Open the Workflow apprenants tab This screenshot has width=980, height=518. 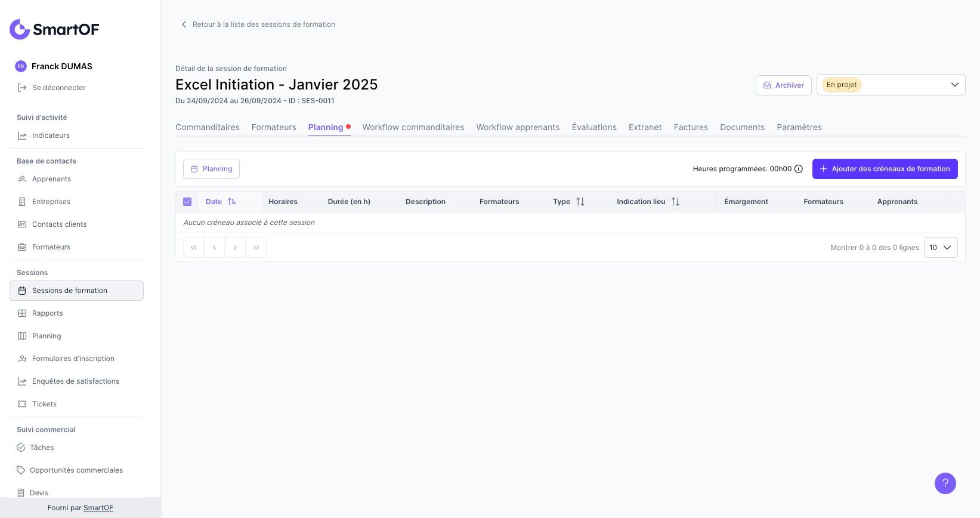pyautogui.click(x=518, y=127)
